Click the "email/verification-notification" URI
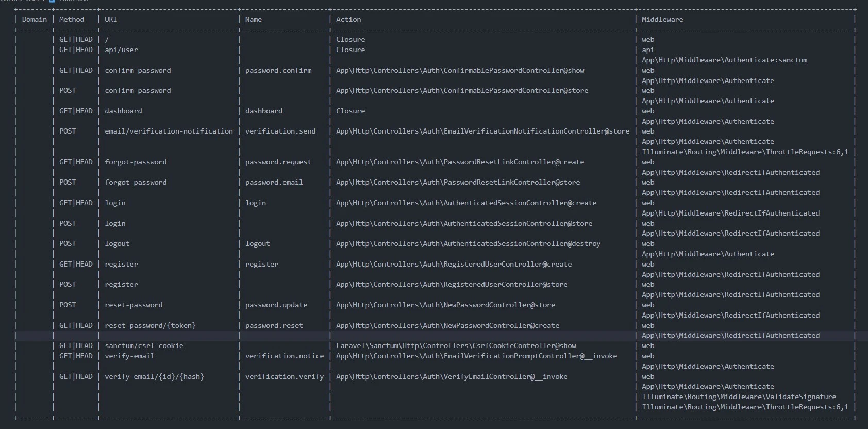868x429 pixels. [169, 131]
